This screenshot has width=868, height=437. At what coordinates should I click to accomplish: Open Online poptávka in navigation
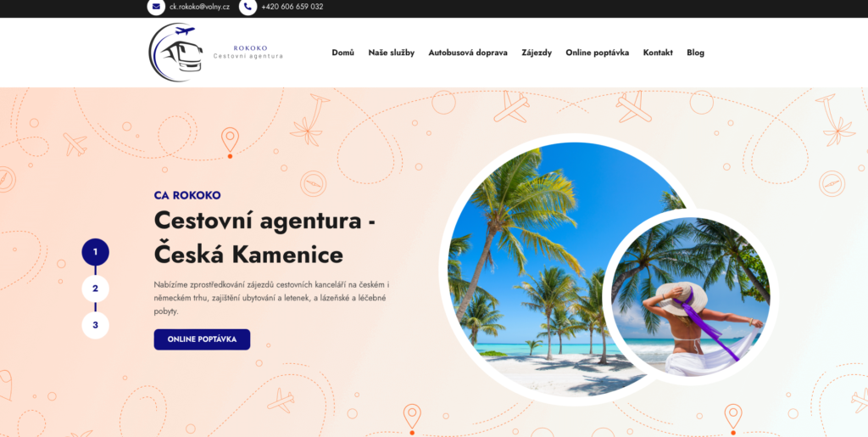coord(598,53)
